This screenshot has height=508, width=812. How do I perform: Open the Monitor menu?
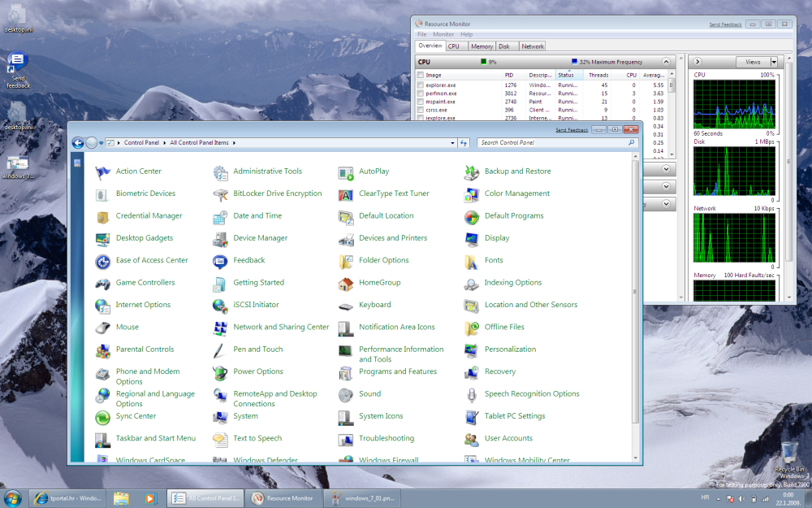(443, 35)
